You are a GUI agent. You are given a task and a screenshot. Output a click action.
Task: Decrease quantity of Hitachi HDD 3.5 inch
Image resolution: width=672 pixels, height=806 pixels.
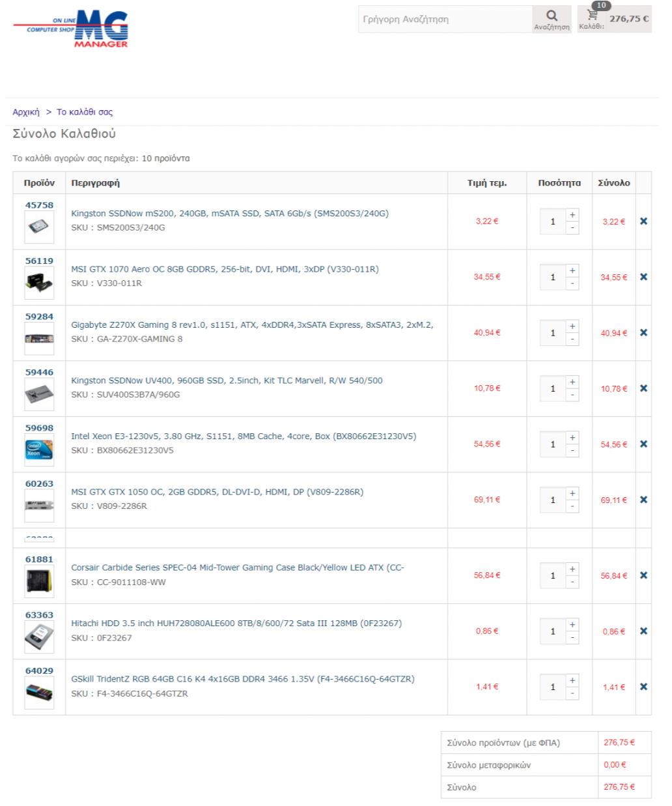coord(572,638)
